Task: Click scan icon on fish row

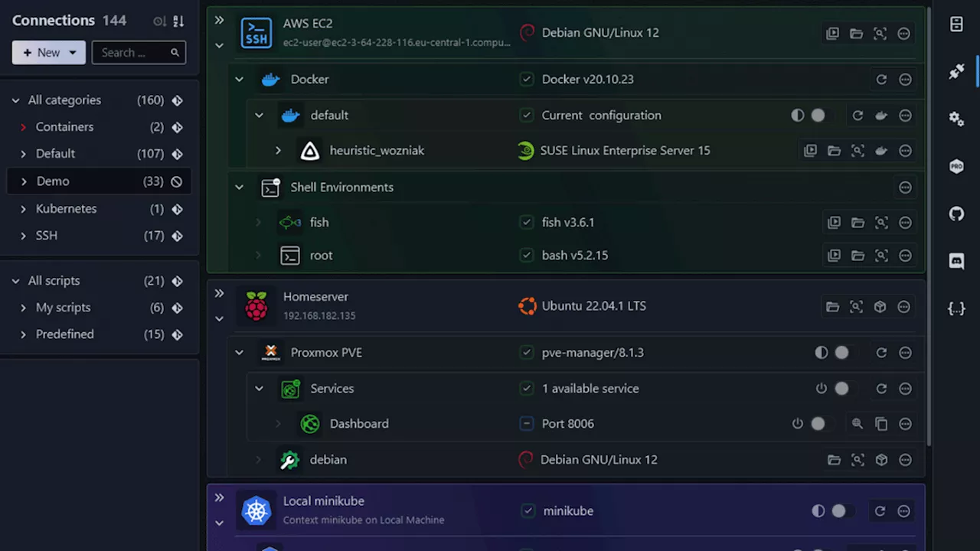Action: coord(881,223)
